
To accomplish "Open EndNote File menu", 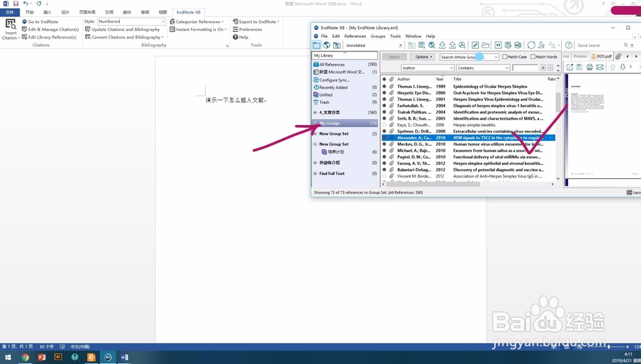I will pos(324,36).
